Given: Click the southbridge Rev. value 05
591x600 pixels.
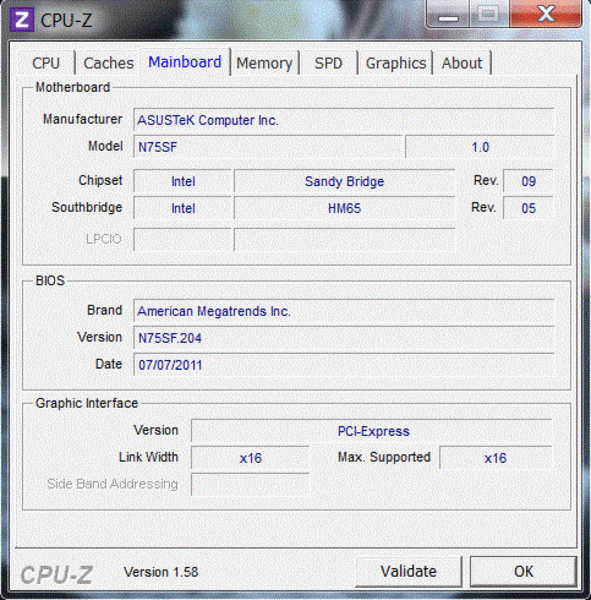Looking at the screenshot, I should click(528, 208).
